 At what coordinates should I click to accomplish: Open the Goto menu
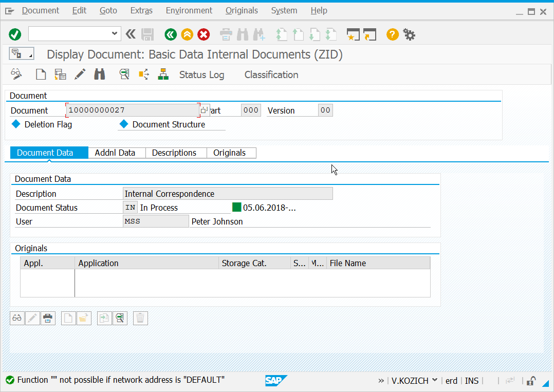(108, 11)
